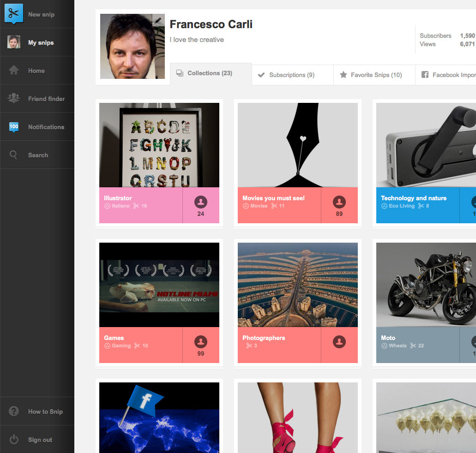
Task: Click Sign out label
Action: (40, 440)
